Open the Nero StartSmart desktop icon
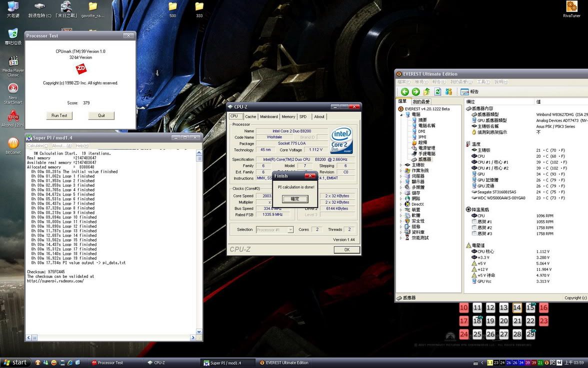 [x=13, y=94]
